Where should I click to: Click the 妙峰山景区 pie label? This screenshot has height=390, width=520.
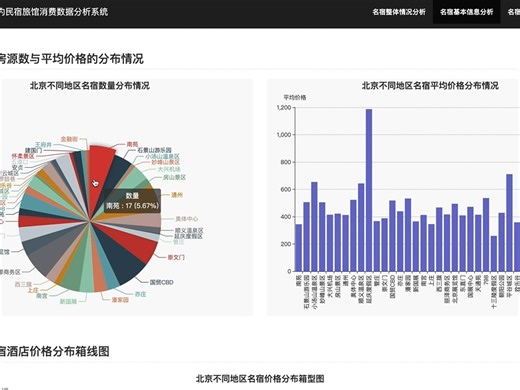[166, 162]
